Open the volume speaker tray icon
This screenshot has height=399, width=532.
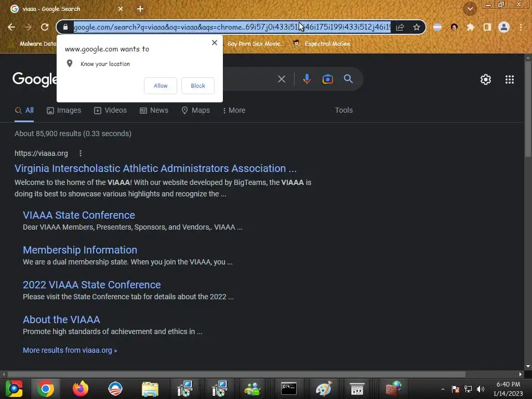coord(481,389)
